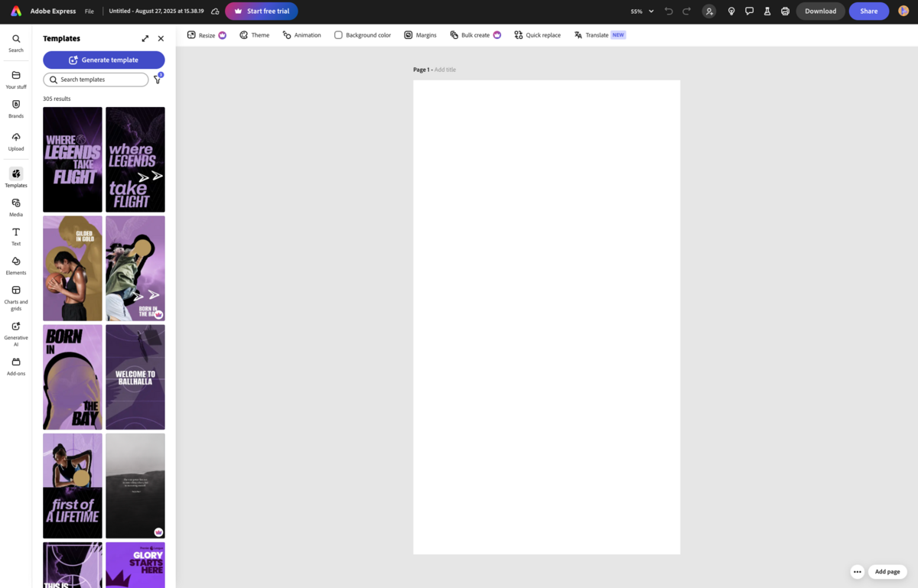Open Charts and grids panel
Screen dimensions: 918x588
15,297
